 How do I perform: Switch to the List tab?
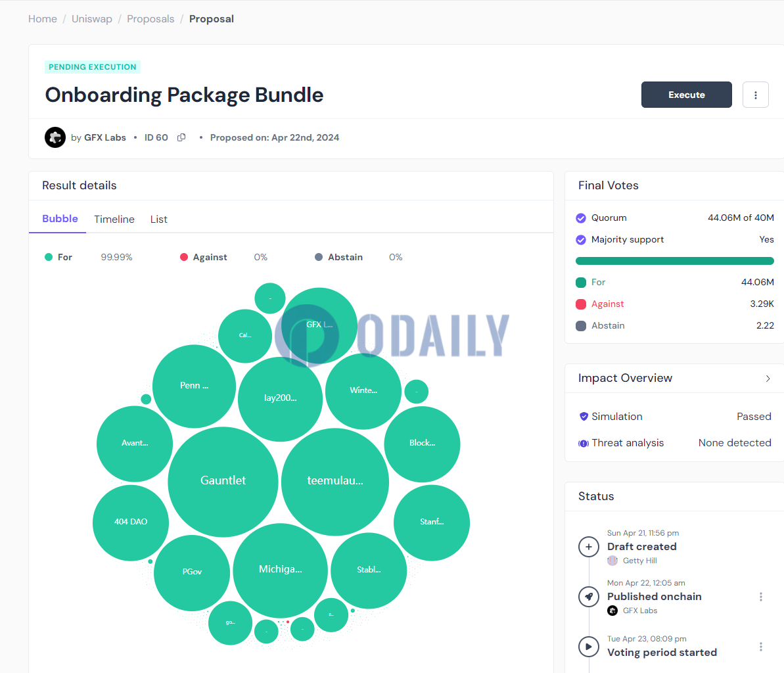pos(158,219)
